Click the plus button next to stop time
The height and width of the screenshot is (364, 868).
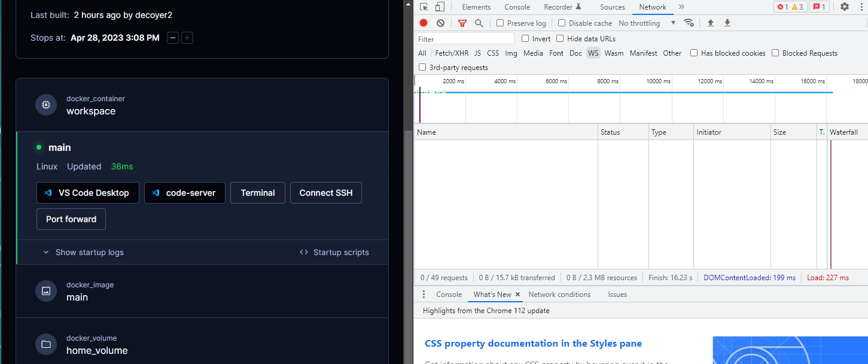tap(187, 38)
